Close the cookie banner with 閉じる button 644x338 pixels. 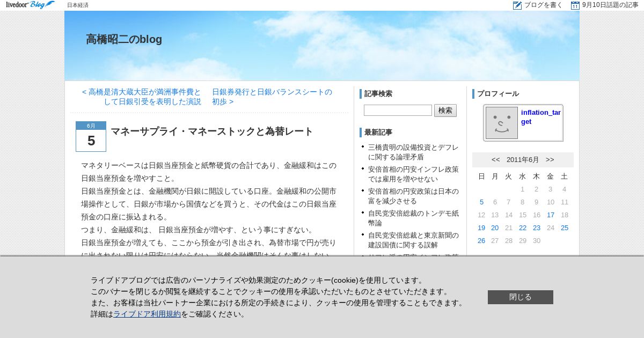[x=521, y=297]
